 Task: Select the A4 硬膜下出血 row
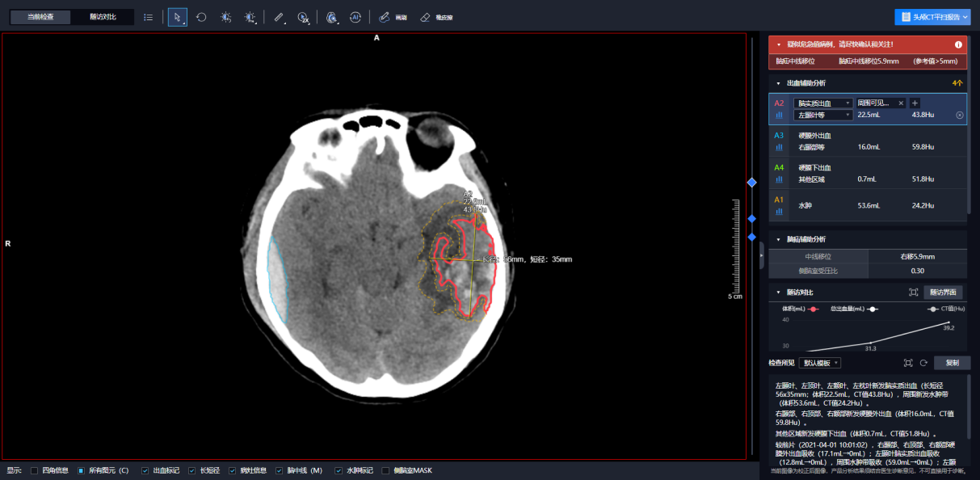point(868,173)
